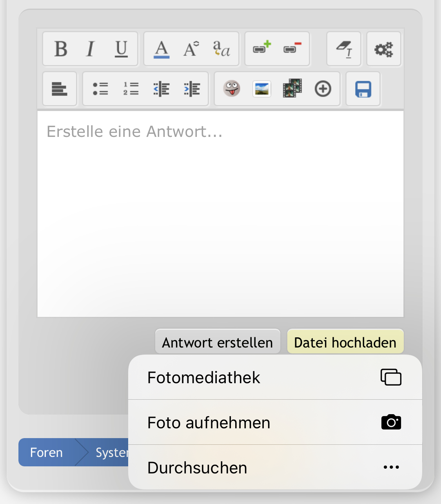441x504 pixels.
Task: Toggle bold formatting
Action: 61,49
